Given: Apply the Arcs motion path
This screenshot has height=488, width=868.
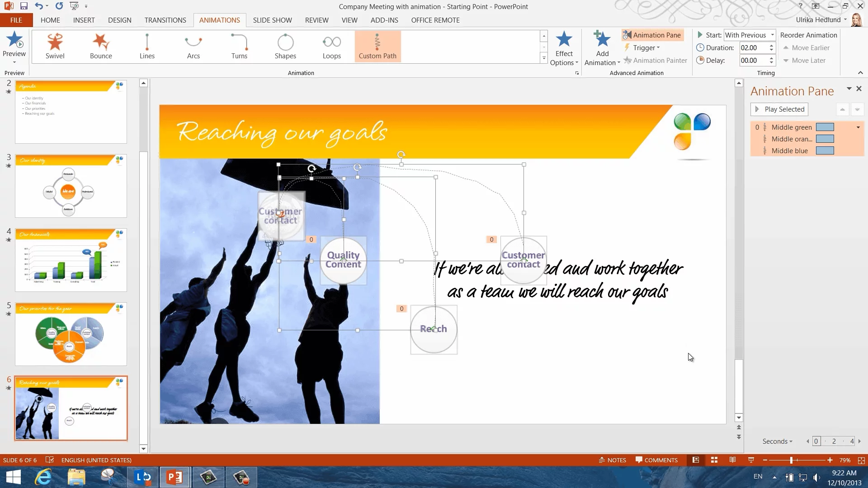Looking at the screenshot, I should coord(193,46).
